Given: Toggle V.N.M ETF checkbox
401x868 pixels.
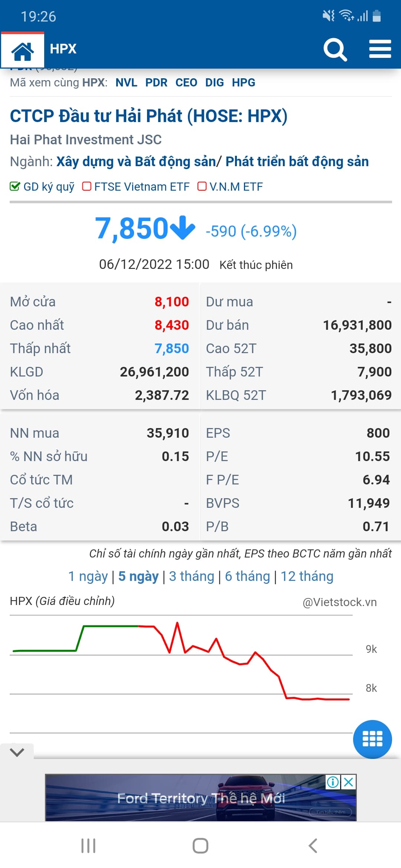Looking at the screenshot, I should tap(202, 186).
